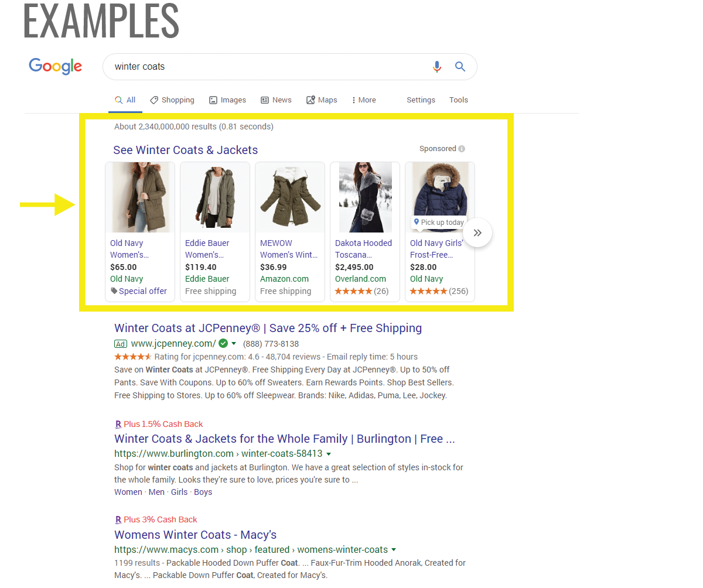Click the Pick up today badge
Image resolution: width=703 pixels, height=588 pixels.
[x=439, y=223]
